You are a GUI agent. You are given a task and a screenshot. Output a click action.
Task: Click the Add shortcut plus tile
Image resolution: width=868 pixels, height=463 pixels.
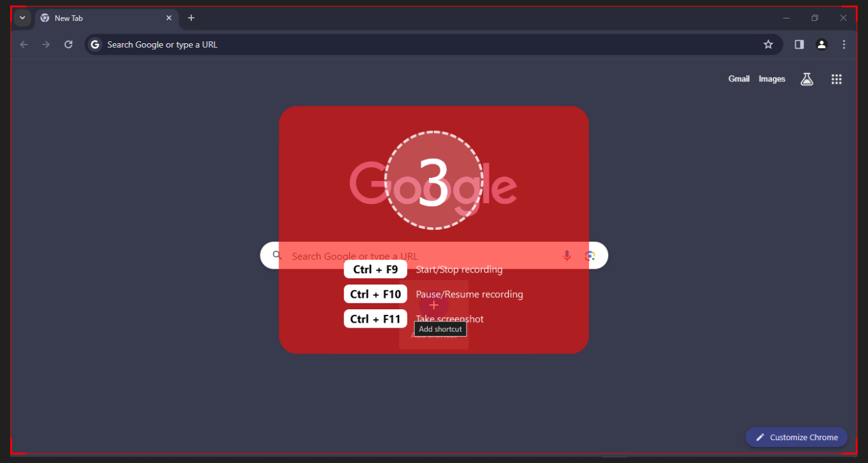pos(434,305)
